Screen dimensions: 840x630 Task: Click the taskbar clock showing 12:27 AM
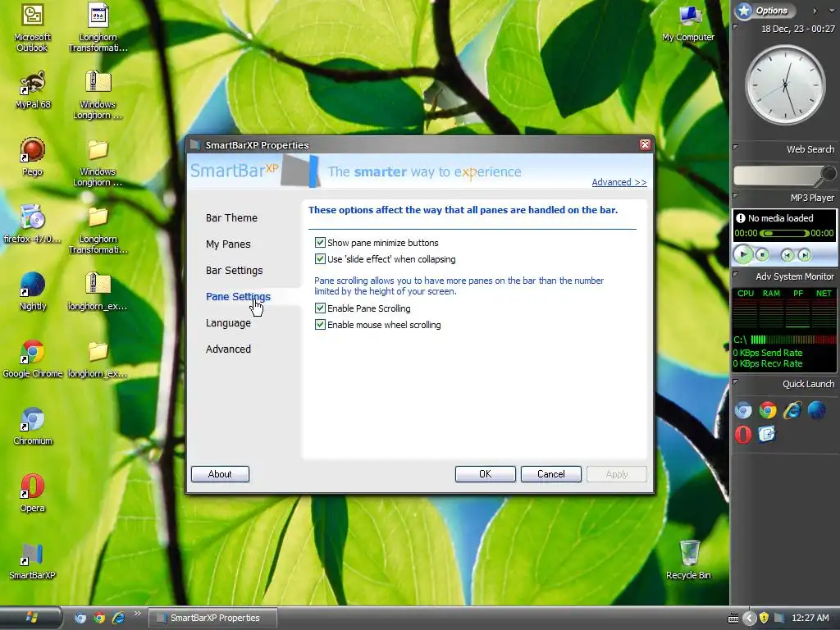810,618
